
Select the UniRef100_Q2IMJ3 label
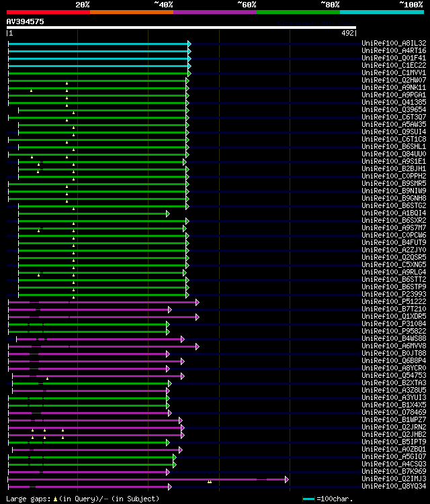(x=394, y=479)
